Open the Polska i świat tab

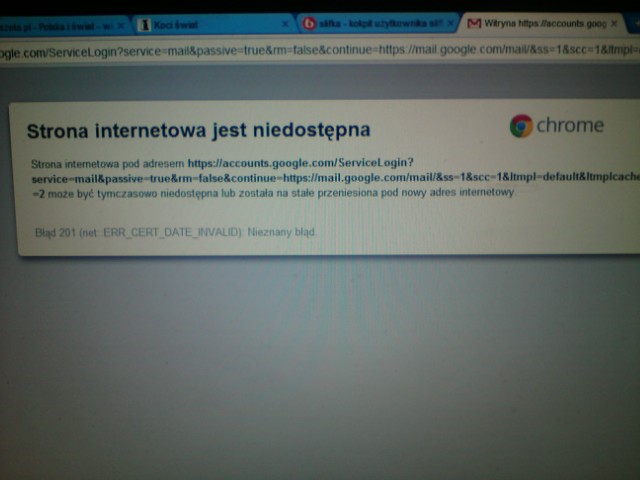[x=60, y=25]
